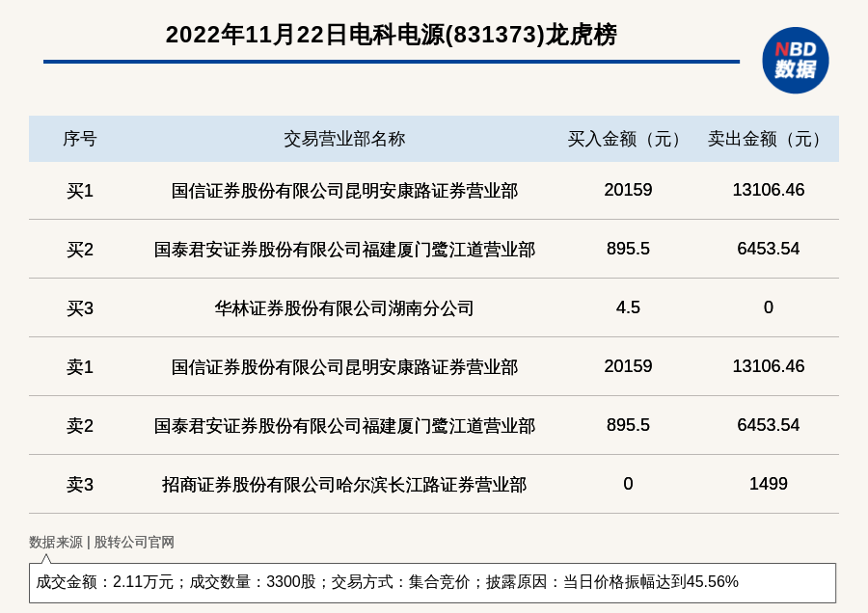Select 交易方式：集合竞价 in the footnote
Screen dimensions: 868x613
(x=400, y=582)
